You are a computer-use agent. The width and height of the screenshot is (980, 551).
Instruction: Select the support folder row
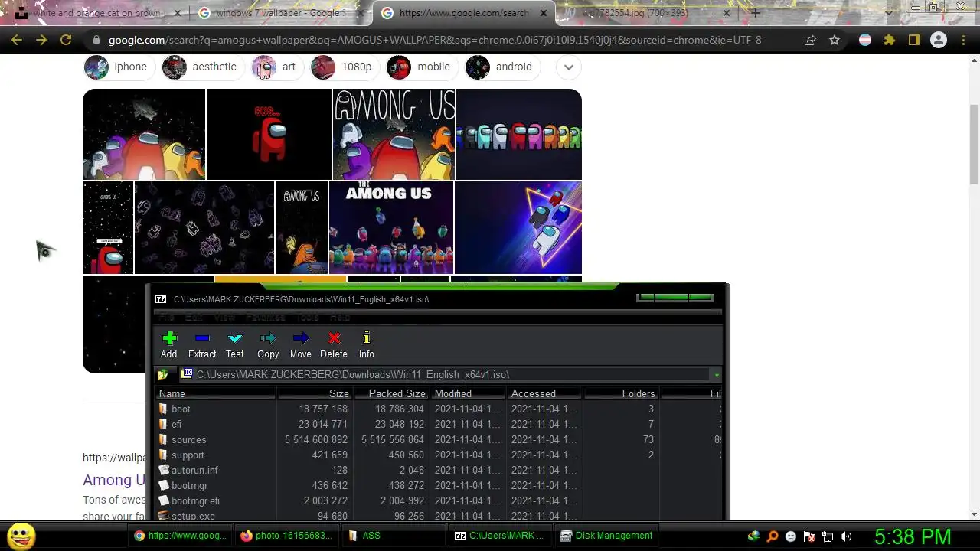[x=439, y=455]
